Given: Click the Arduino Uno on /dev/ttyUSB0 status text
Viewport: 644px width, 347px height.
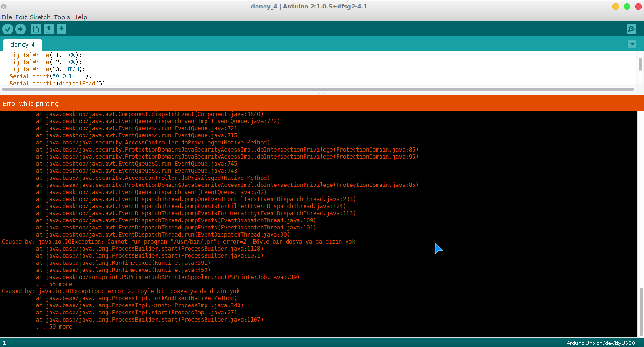Looking at the screenshot, I should (601, 343).
